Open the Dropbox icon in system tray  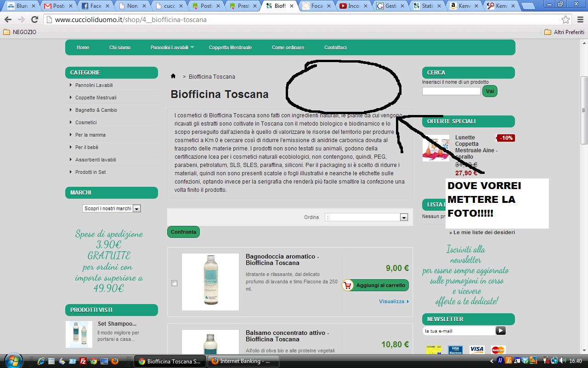(x=526, y=361)
